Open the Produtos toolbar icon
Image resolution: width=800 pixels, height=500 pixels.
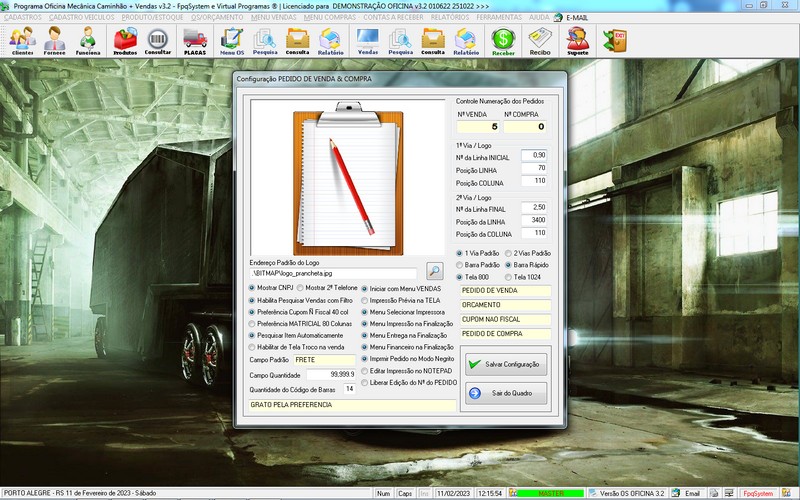pyautogui.click(x=125, y=40)
